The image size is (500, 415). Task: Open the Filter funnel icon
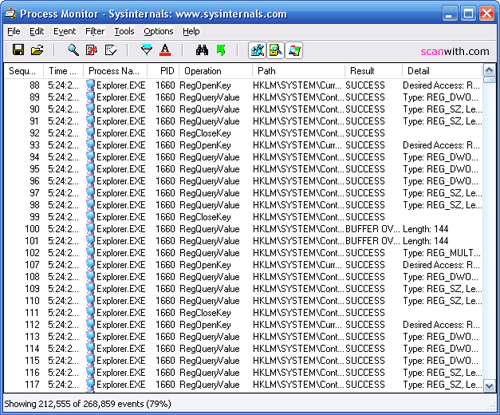(146, 50)
